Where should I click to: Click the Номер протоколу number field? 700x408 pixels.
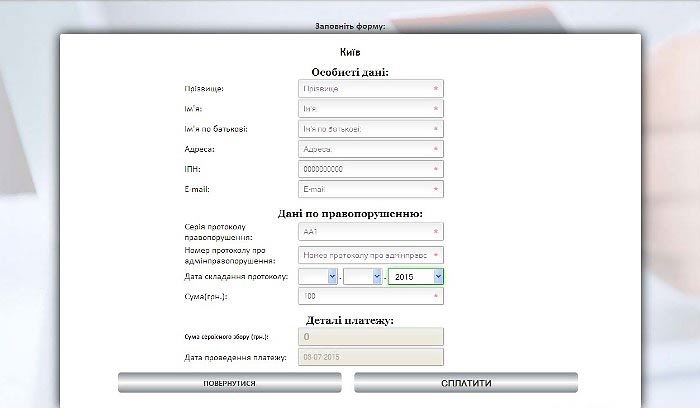click(371, 255)
